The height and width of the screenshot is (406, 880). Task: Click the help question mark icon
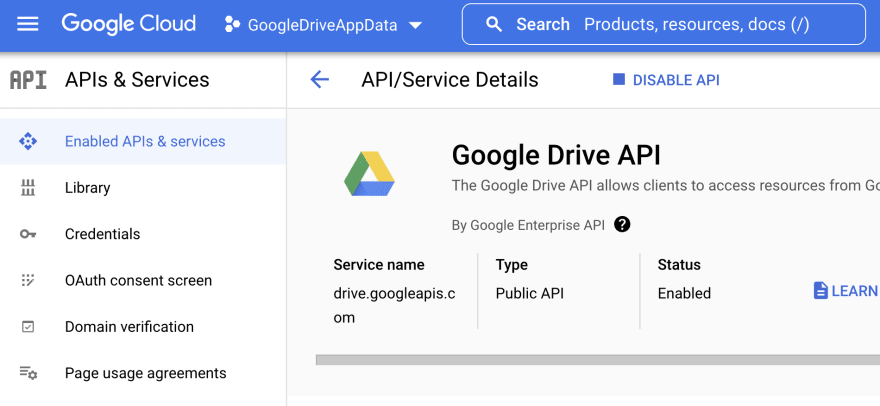(x=622, y=225)
